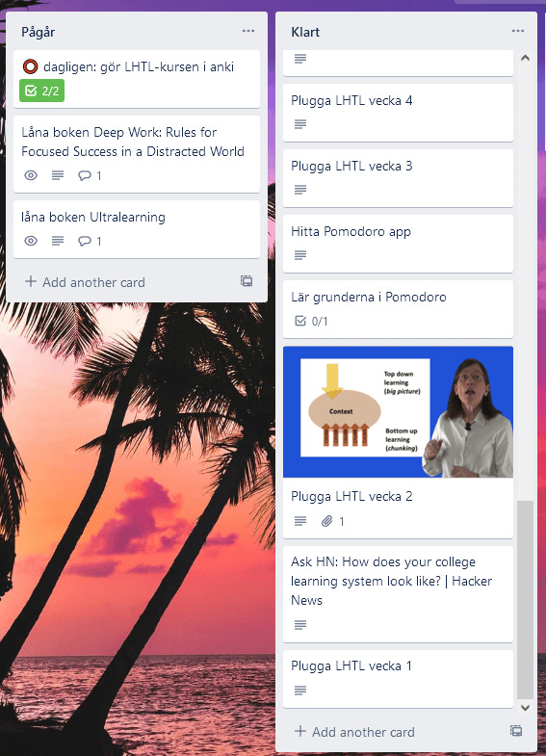
Task: Toggle the watch eye on the Ultralearning card
Action: tap(31, 241)
